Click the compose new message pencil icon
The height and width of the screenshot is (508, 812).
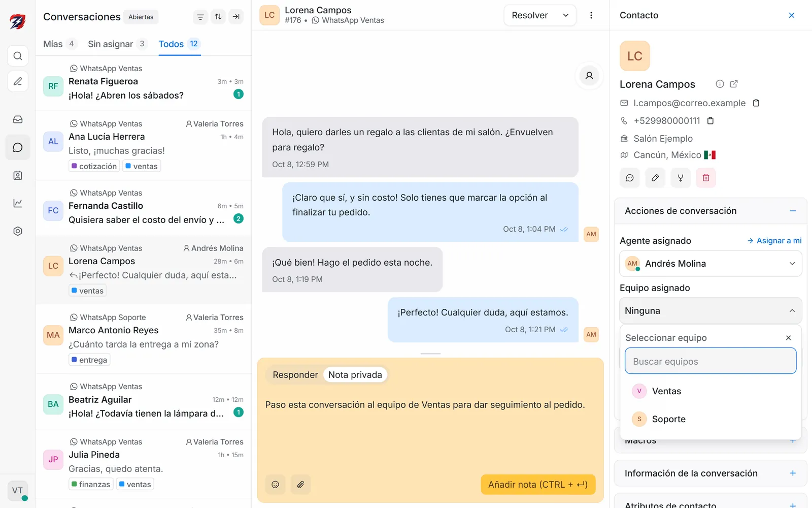(18, 81)
